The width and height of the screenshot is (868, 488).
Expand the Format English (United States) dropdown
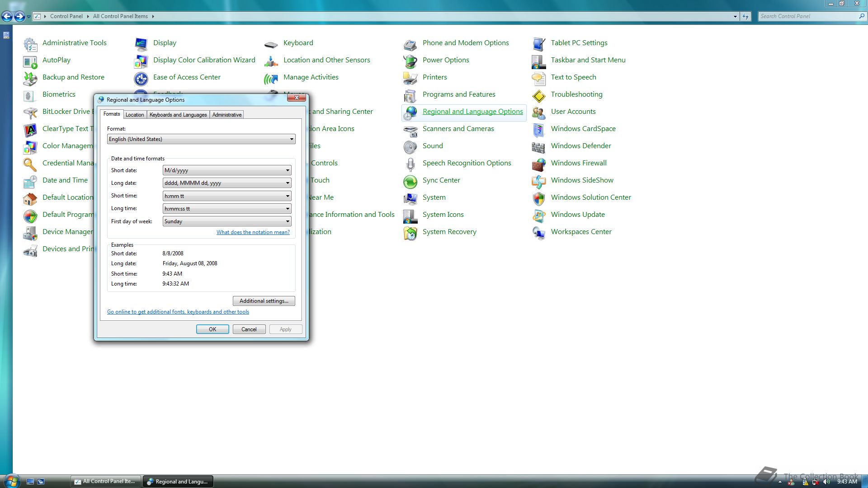(201, 139)
